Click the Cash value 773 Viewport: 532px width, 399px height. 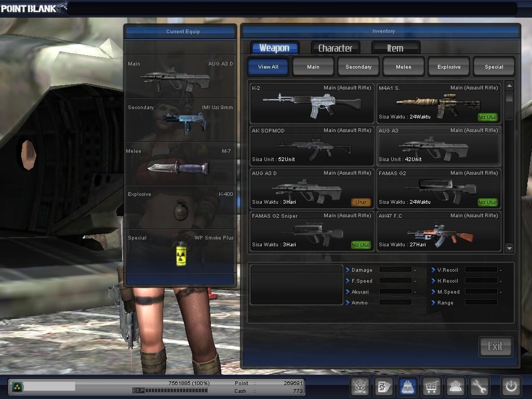point(298,391)
